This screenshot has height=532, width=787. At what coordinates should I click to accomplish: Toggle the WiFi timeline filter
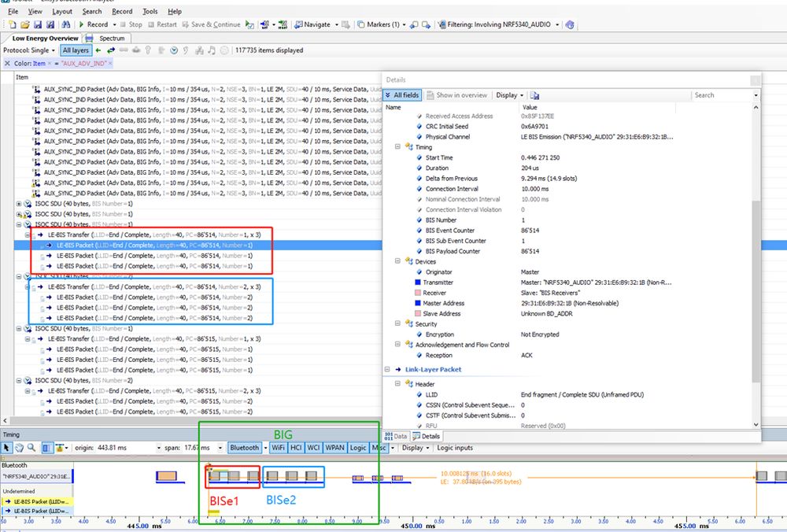tap(277, 448)
